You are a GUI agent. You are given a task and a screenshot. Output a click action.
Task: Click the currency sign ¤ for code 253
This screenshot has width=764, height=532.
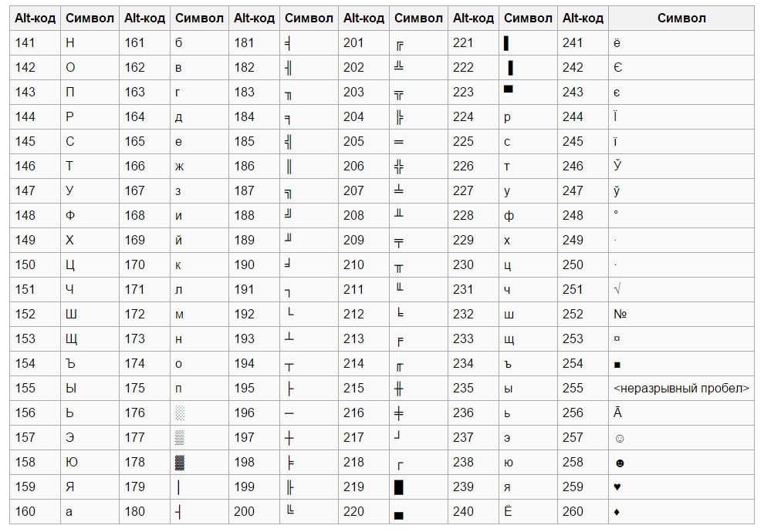pos(617,338)
